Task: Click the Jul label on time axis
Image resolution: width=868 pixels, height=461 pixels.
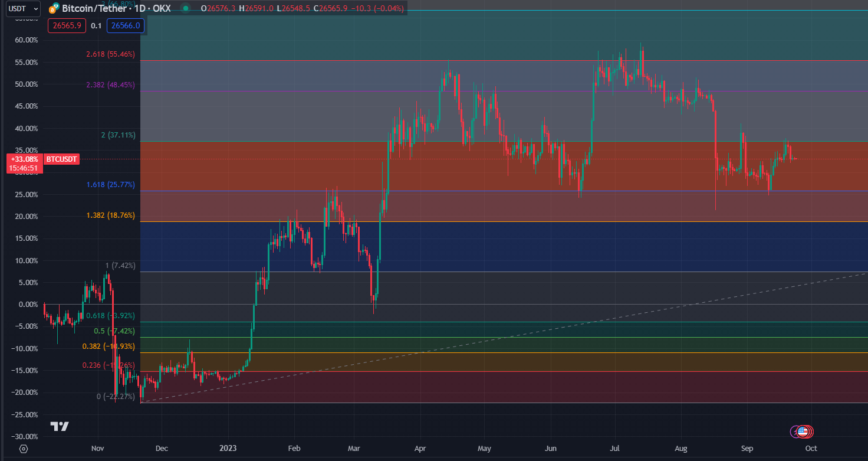Action: pos(615,449)
